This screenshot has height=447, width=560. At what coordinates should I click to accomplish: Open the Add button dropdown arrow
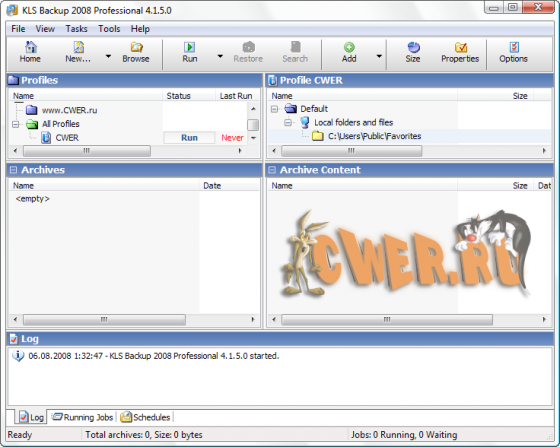pyautogui.click(x=379, y=56)
